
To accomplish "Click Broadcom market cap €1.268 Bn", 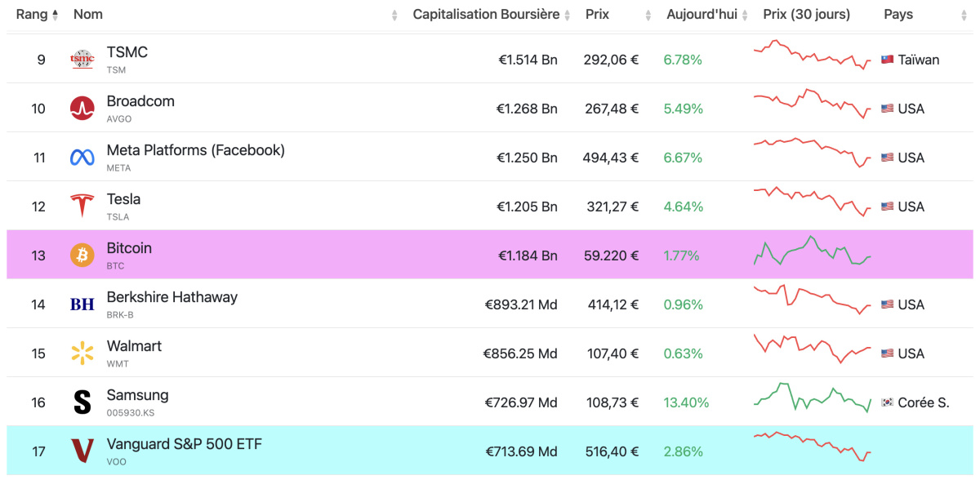I will 528,109.
